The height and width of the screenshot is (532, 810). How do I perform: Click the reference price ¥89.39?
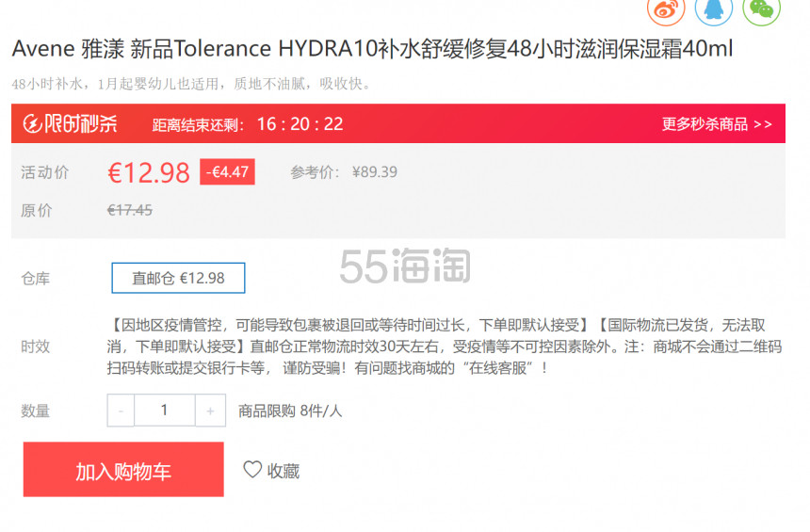(x=375, y=172)
